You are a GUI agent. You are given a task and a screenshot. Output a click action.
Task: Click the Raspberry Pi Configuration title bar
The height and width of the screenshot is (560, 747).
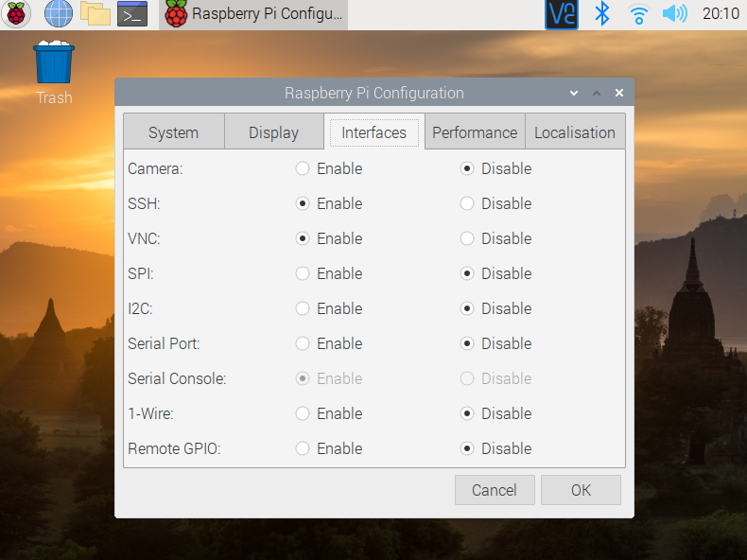[x=374, y=93]
